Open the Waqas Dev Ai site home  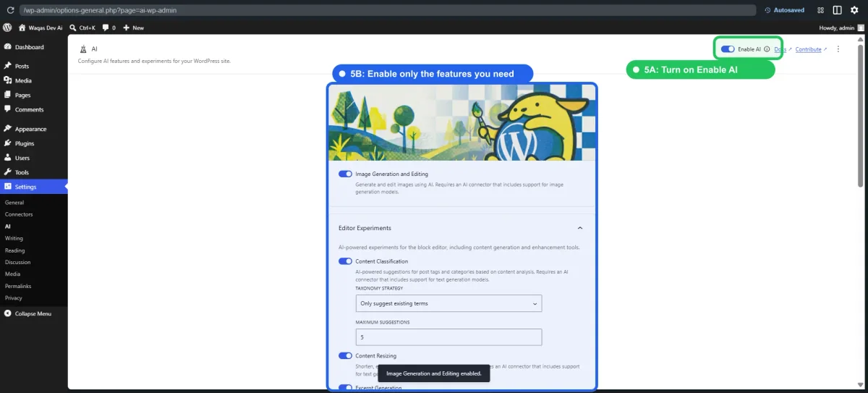(x=41, y=28)
